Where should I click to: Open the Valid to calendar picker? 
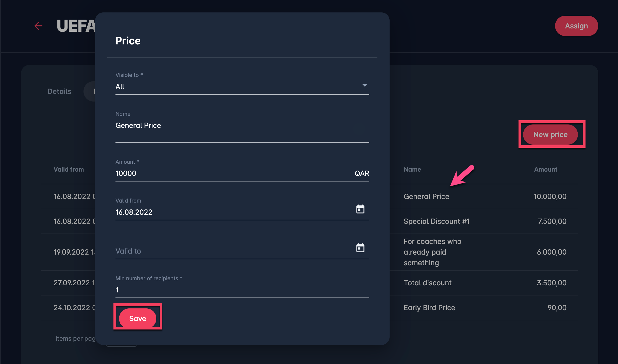[x=360, y=248]
